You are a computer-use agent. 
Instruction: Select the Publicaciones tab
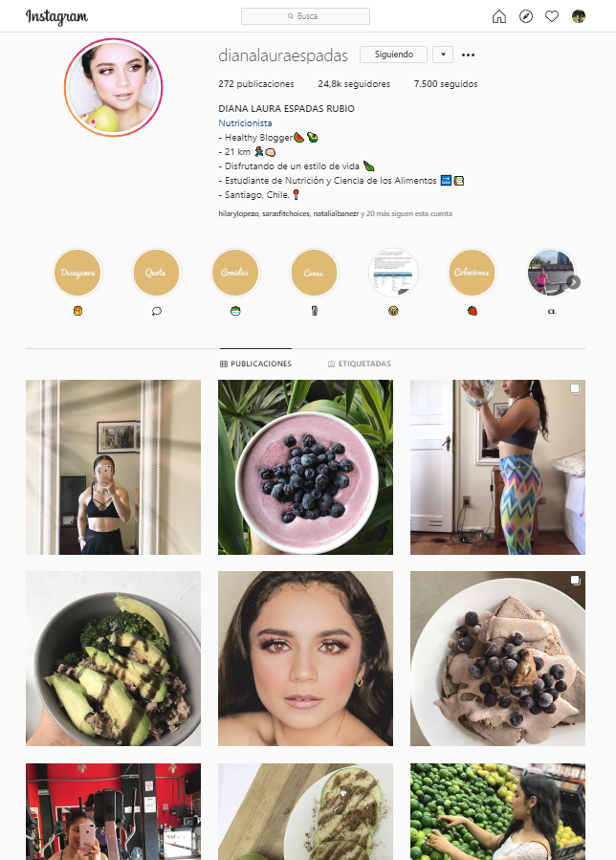[255, 364]
